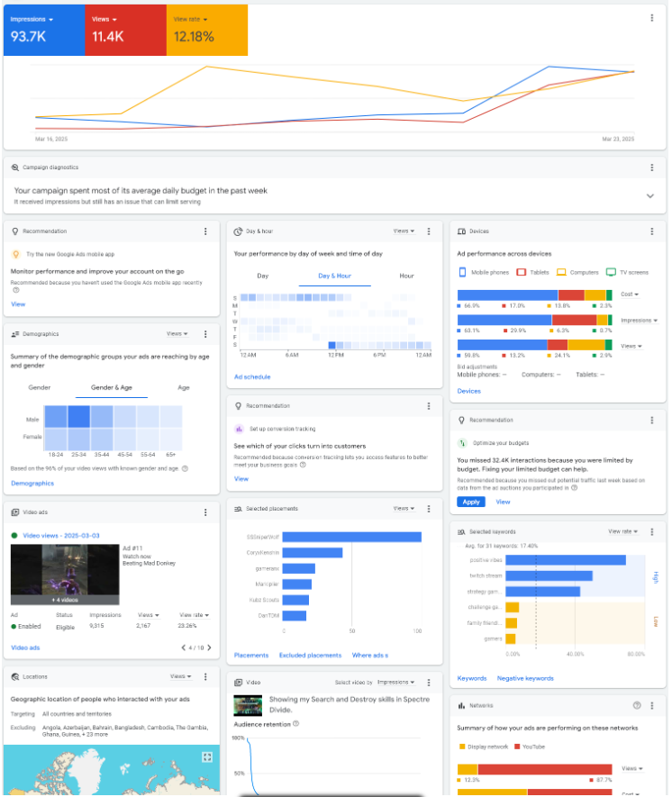
Task: Go to next ad in Video ads pager
Action: coord(210,648)
